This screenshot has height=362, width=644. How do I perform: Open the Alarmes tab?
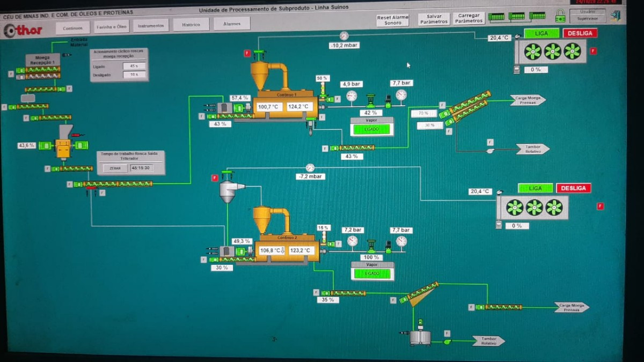point(232,24)
